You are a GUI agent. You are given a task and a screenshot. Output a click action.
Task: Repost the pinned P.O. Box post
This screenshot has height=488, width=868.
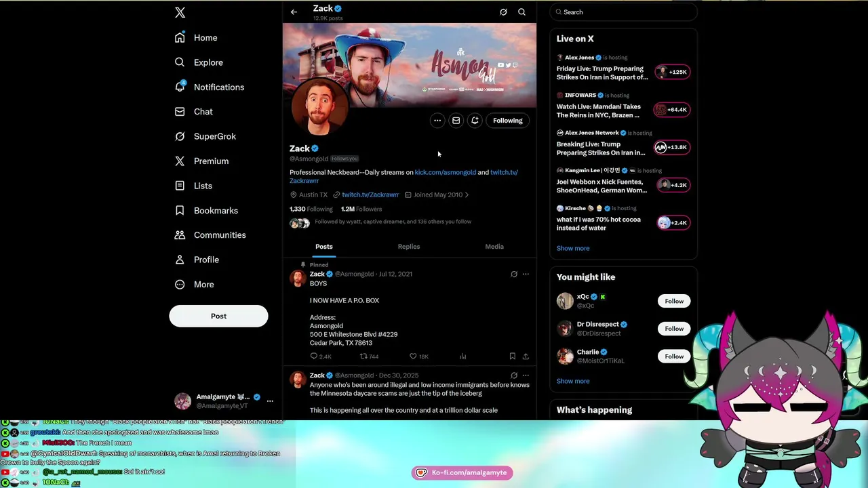pos(369,357)
